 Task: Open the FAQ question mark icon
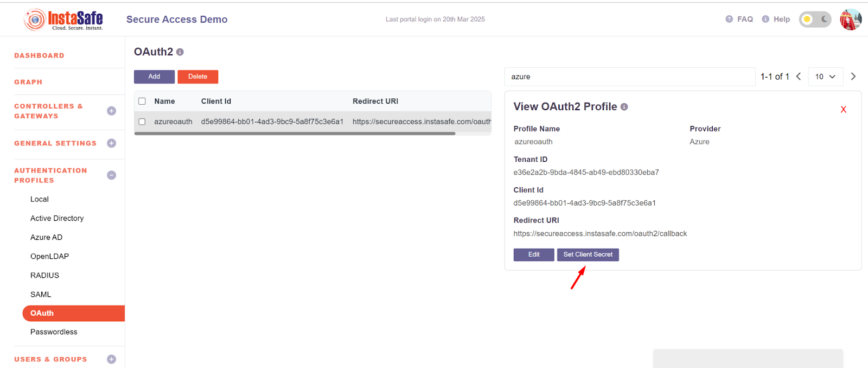(x=729, y=19)
